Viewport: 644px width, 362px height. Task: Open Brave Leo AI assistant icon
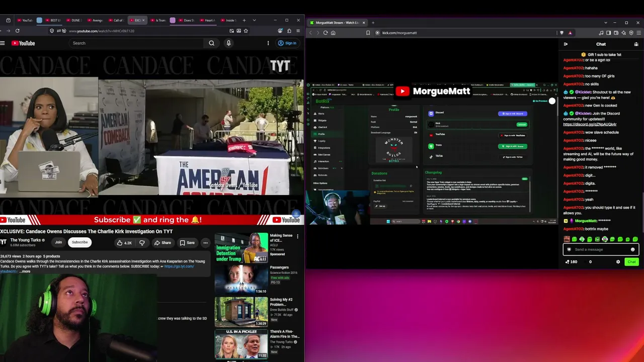(x=623, y=33)
